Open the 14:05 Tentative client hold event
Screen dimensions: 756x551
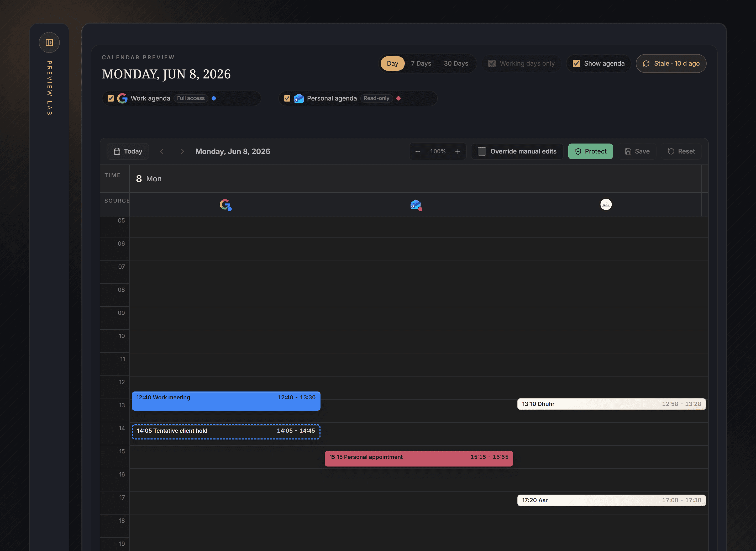coord(226,432)
